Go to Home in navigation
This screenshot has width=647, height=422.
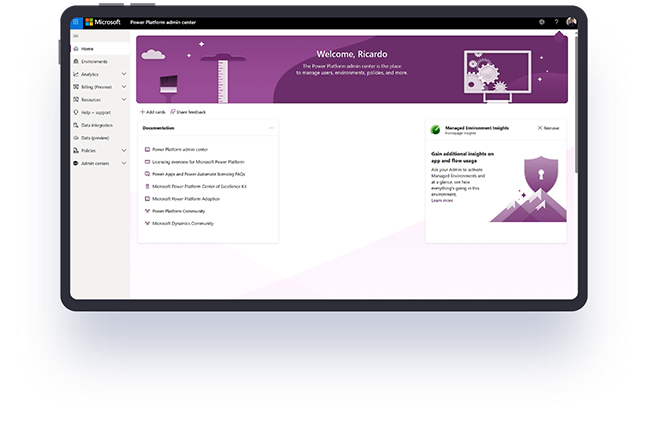tap(100, 49)
